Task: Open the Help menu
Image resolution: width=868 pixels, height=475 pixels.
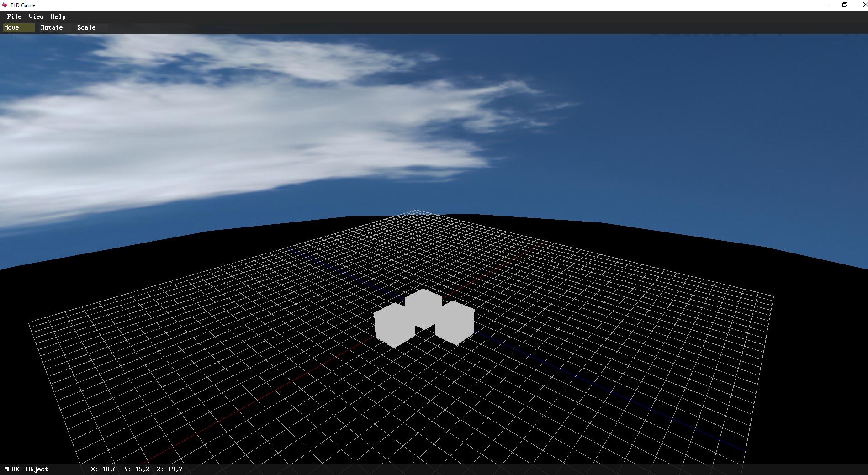Action: (58, 16)
